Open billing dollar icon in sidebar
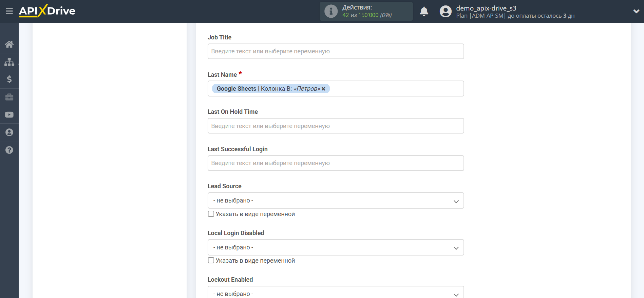This screenshot has height=298, width=644. (x=9, y=80)
